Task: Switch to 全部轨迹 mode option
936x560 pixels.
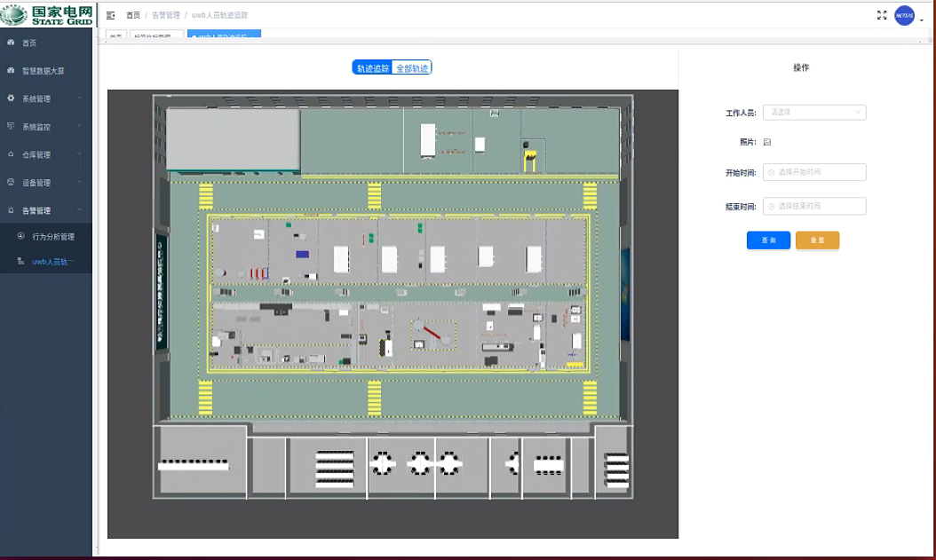Action: click(412, 68)
